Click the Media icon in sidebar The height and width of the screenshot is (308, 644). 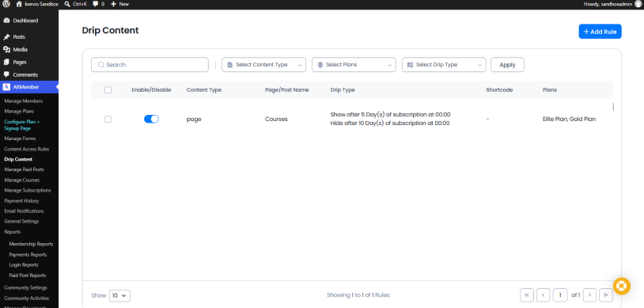6,49
